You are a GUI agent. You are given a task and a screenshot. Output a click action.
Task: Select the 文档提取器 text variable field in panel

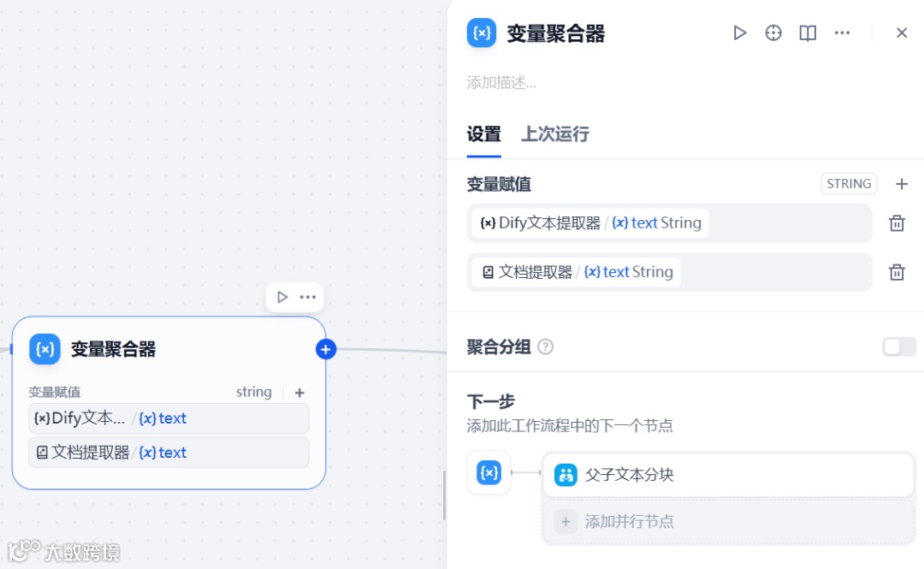pyautogui.click(x=669, y=272)
